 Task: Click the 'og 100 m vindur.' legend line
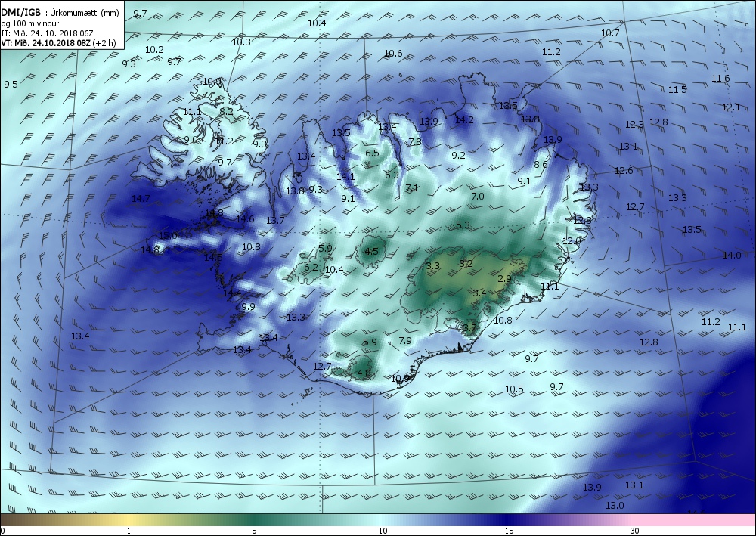(x=31, y=23)
